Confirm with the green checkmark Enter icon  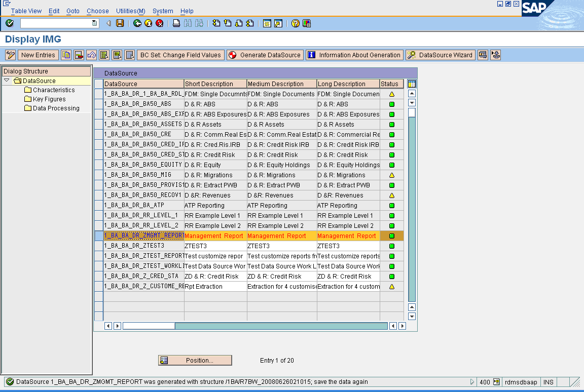point(9,23)
